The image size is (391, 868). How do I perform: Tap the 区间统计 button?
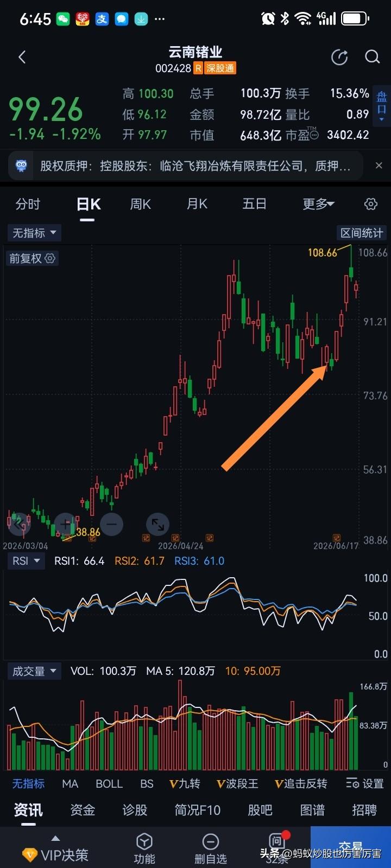click(x=361, y=233)
